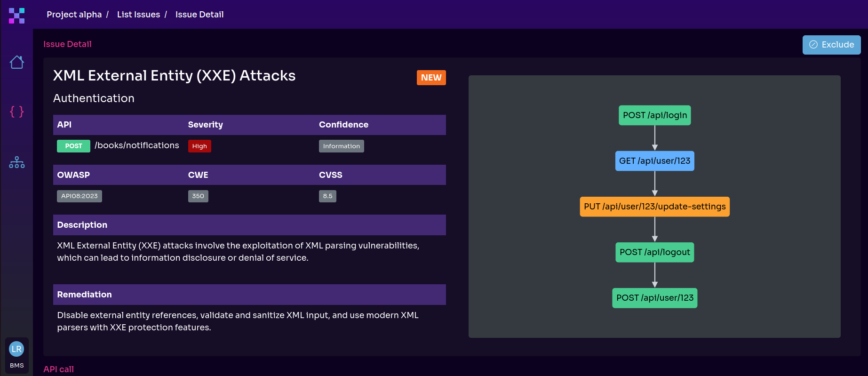
Task: Navigate to List Issues breadcrumb
Action: pos(138,15)
